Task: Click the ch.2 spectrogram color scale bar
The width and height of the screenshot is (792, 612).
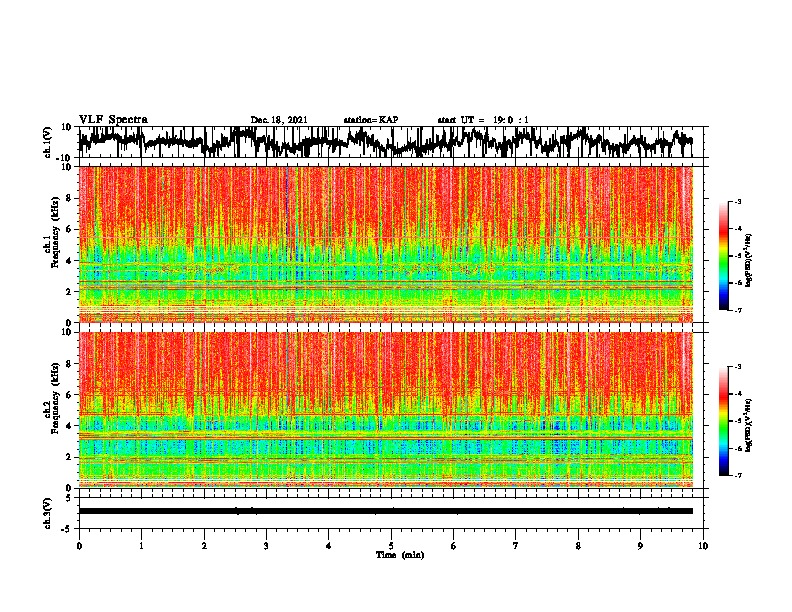Action: click(x=723, y=421)
